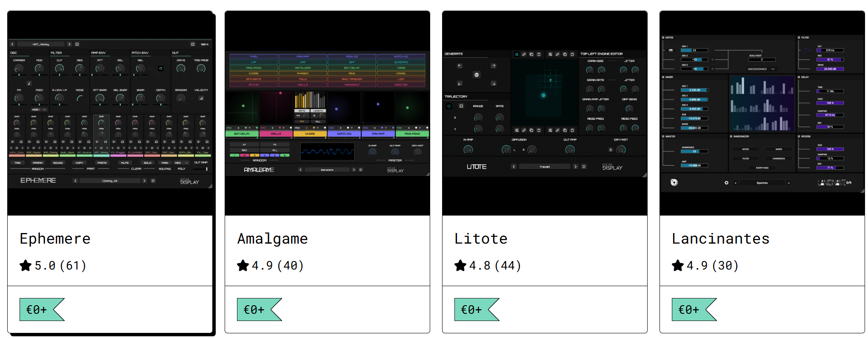The height and width of the screenshot is (338, 868).
Task: Click the star rating icon under Ephemere
Action: (x=26, y=266)
